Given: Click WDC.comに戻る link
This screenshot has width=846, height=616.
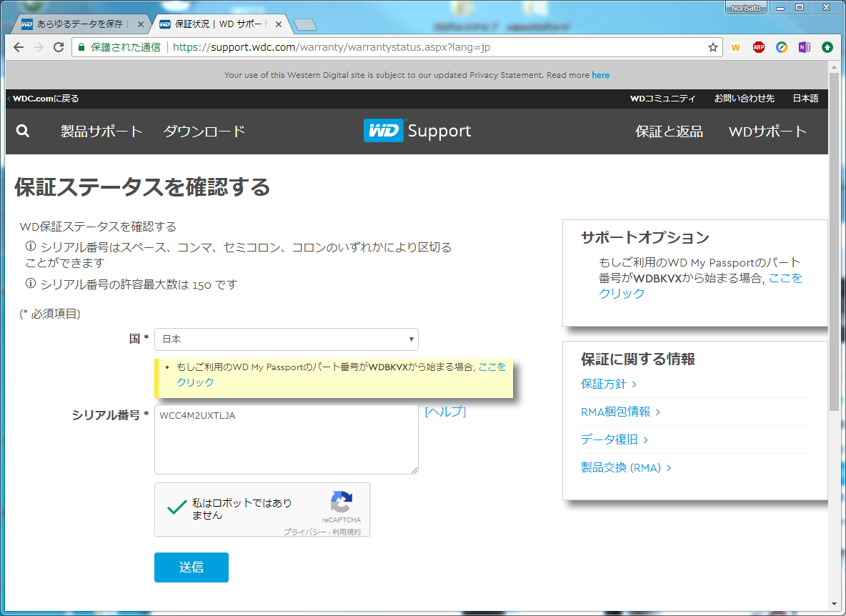Looking at the screenshot, I should (x=43, y=99).
